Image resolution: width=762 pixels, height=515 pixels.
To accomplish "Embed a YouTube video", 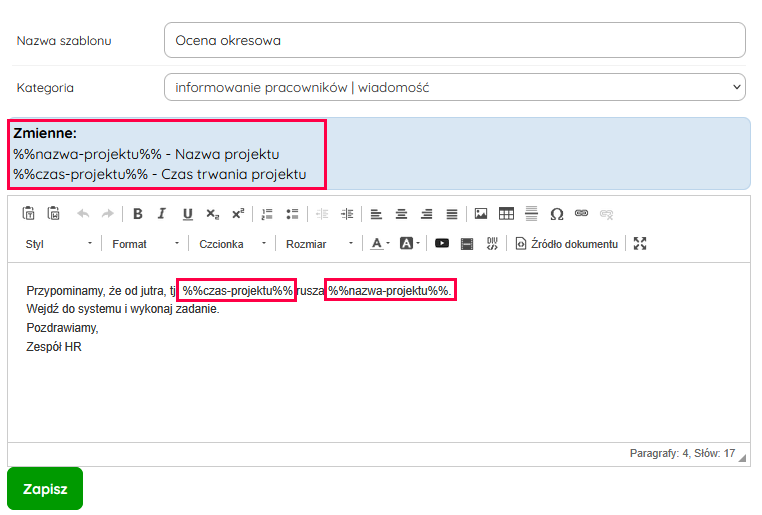I will click(441, 243).
